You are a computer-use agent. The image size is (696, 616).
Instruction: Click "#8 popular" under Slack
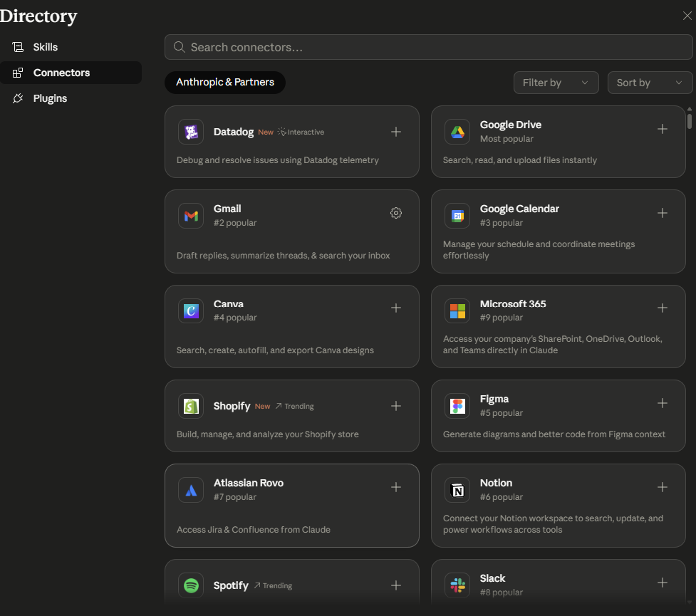501,592
